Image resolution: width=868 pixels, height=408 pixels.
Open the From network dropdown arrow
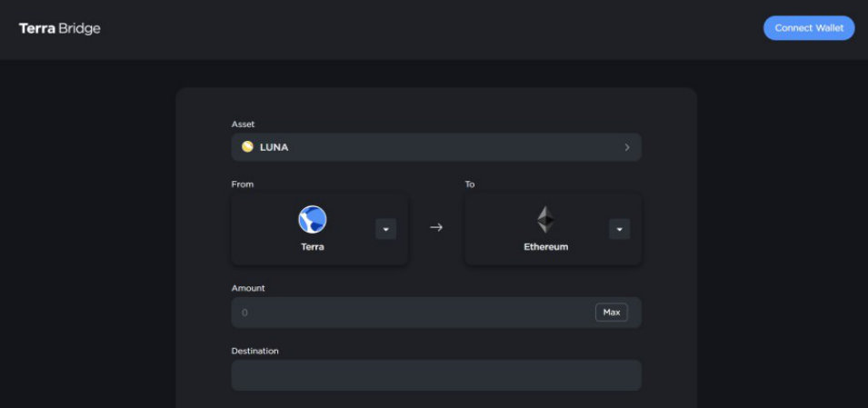[x=385, y=229]
